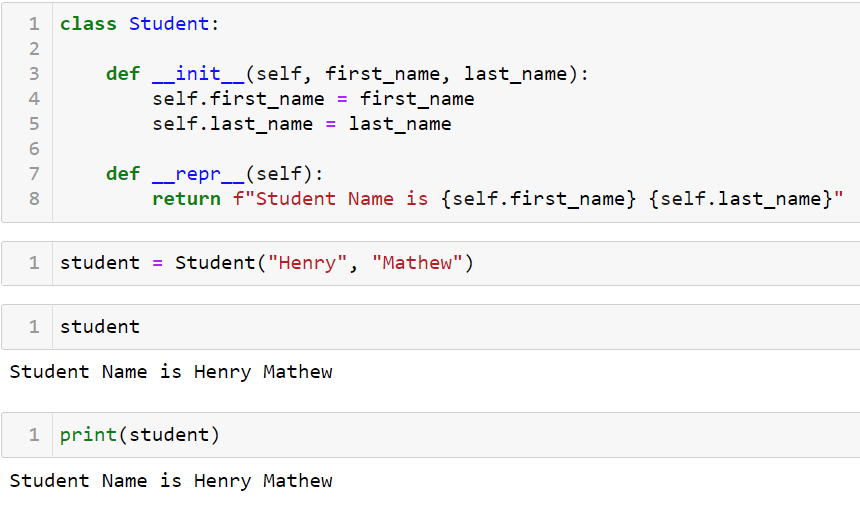Viewport: 860px width, 506px height.
Task: Click the {self.first_name} placeholder in the f-string
Action: [x=539, y=199]
